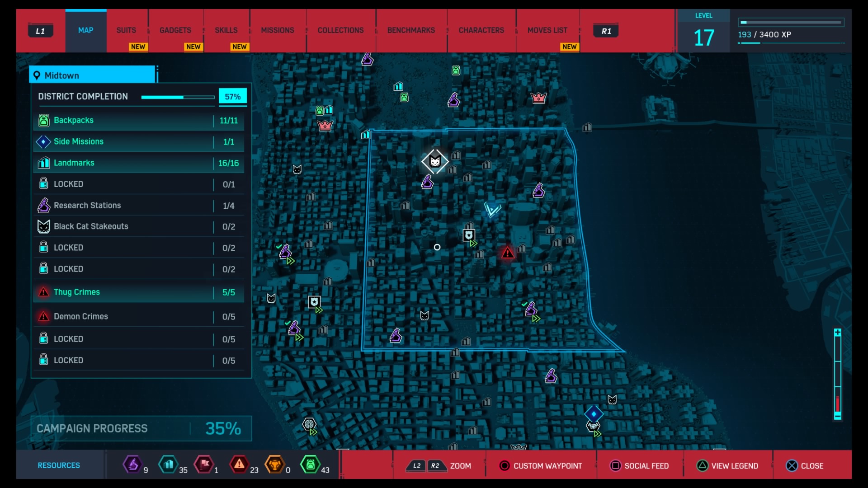Click the red Thug Crime warning marker

coord(508,253)
